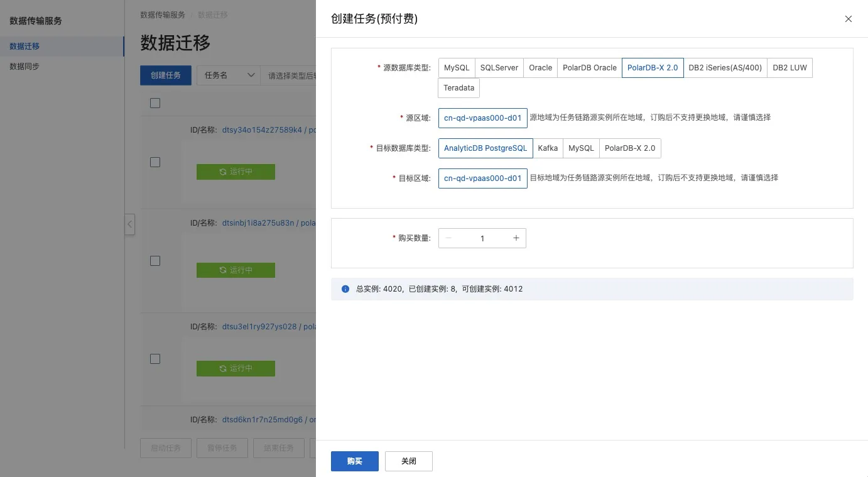Click the 结束任务 button

[x=279, y=448]
